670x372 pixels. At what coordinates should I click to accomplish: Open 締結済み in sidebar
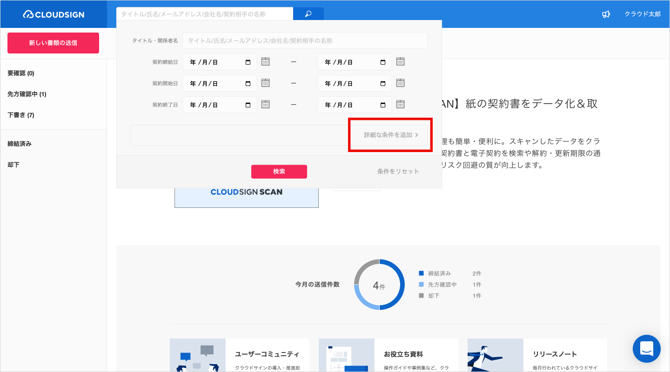click(x=20, y=144)
